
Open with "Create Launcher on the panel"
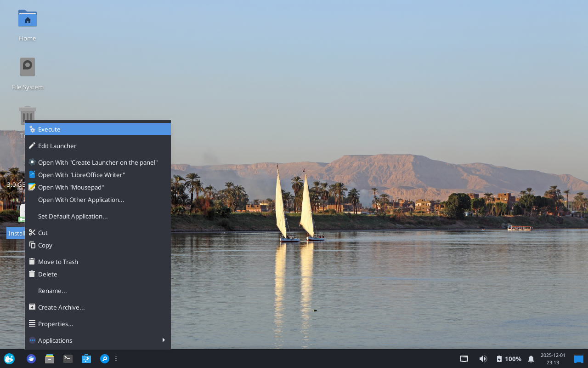[98, 162]
